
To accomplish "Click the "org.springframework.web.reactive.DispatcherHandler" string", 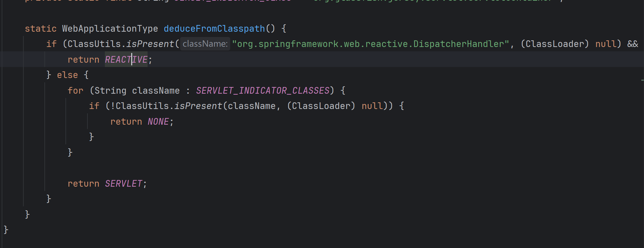I will [371, 44].
